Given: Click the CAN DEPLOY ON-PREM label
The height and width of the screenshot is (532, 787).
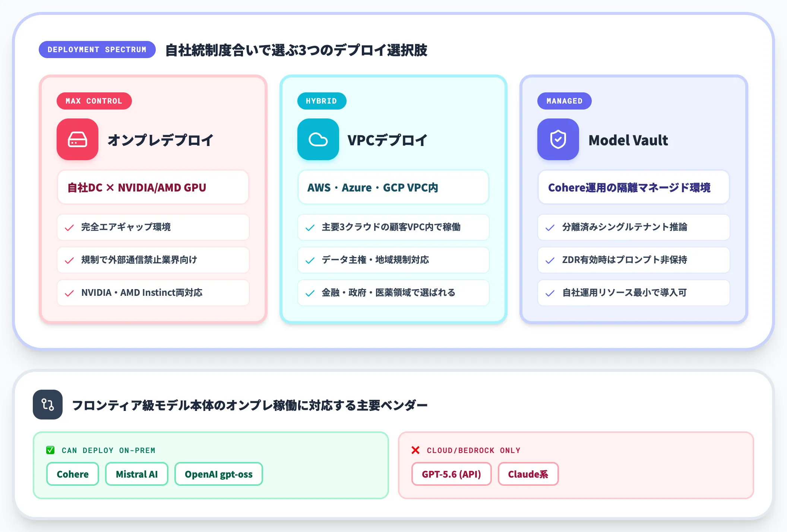Looking at the screenshot, I should coord(108,450).
